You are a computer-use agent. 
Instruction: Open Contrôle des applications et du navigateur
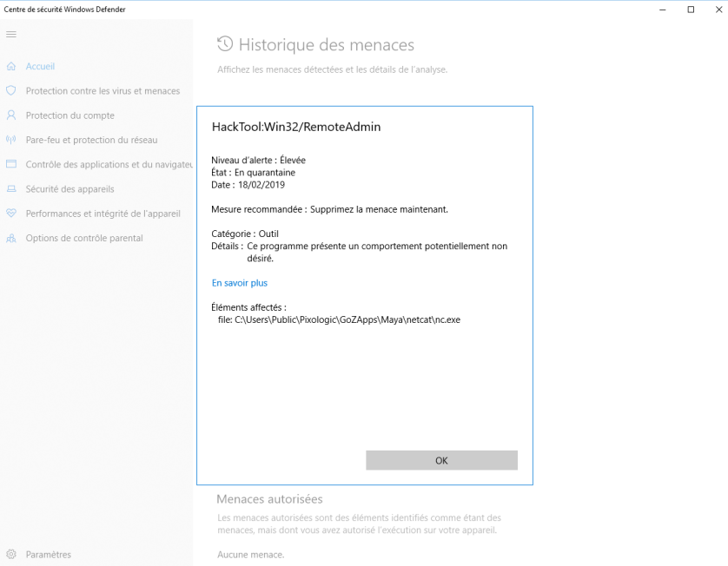[109, 164]
